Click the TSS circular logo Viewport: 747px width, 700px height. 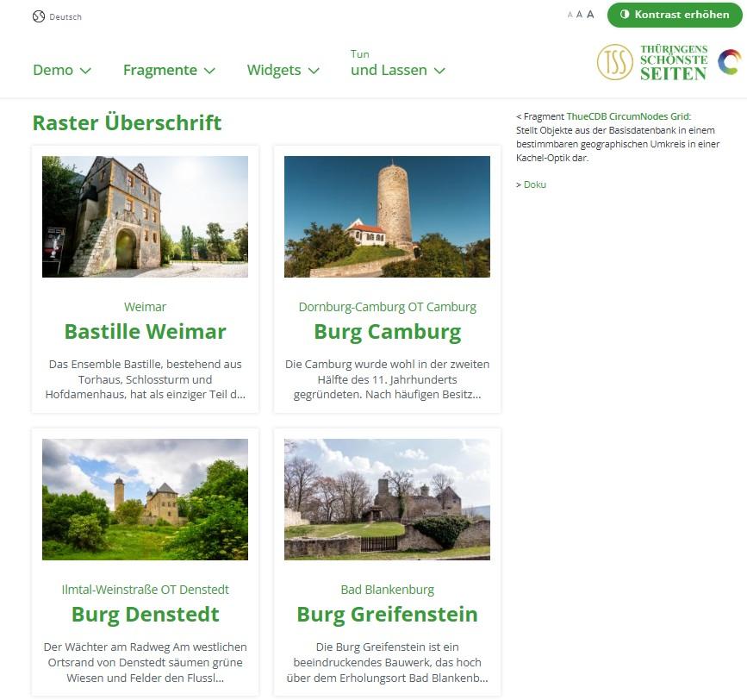point(615,62)
